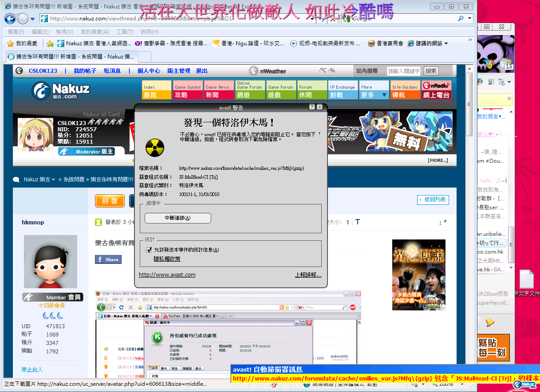Open the 導航 Site Guidance tab
540x392 pixels.
[405, 90]
